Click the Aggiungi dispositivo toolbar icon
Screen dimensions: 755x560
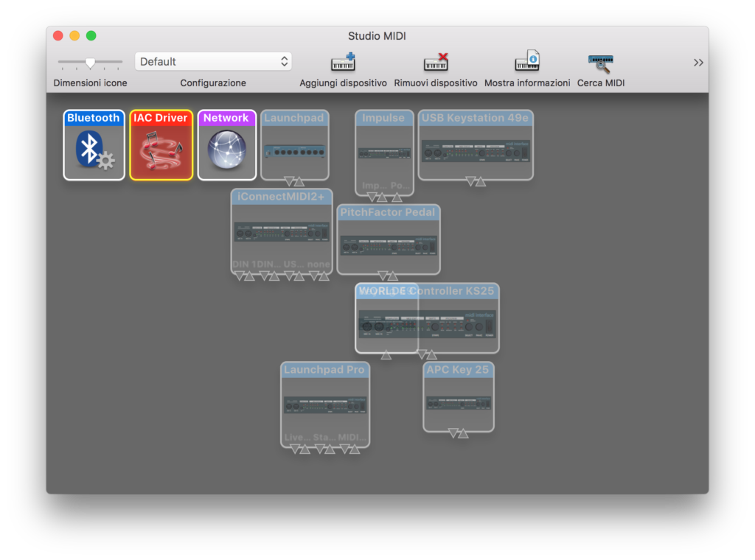(x=342, y=62)
